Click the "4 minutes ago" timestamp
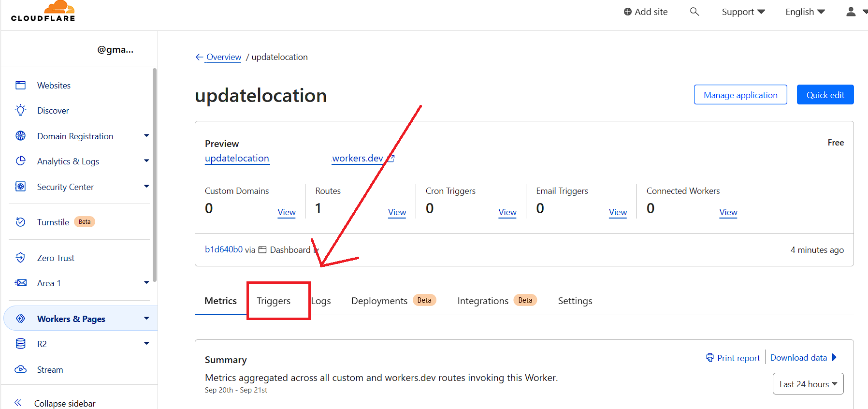This screenshot has width=868, height=409. click(817, 250)
